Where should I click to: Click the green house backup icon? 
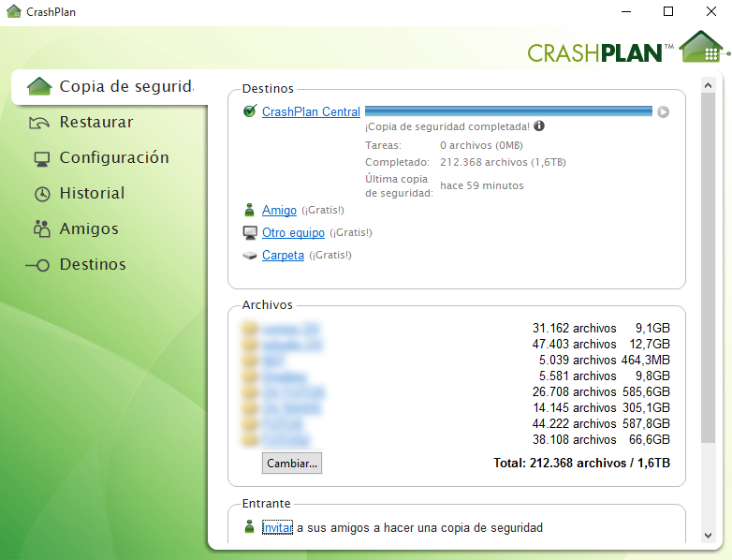39,86
